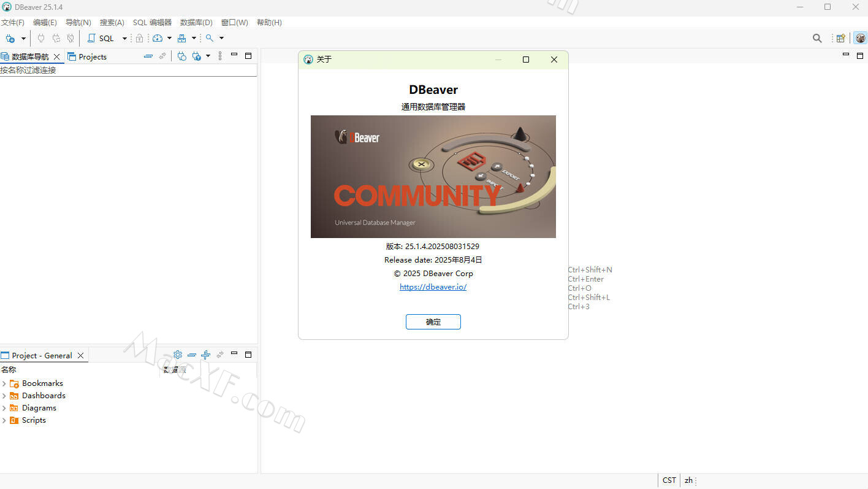Expand the Bookmarks folder

click(x=4, y=383)
